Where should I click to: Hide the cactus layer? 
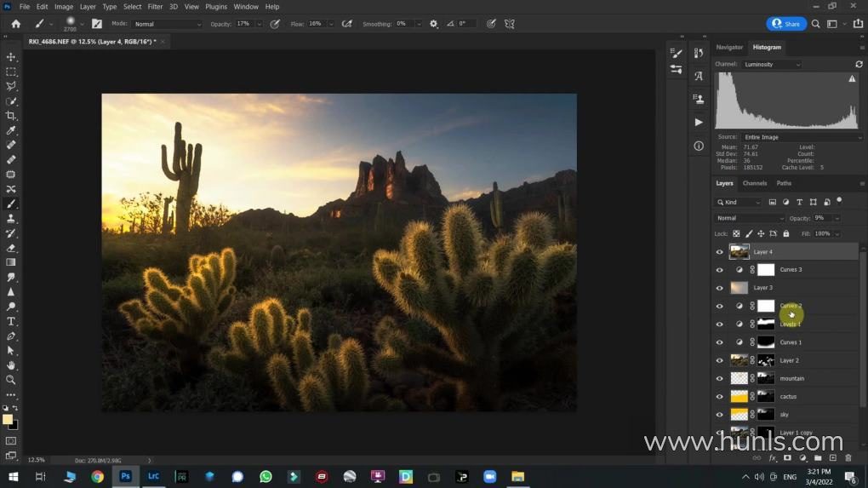click(x=719, y=397)
